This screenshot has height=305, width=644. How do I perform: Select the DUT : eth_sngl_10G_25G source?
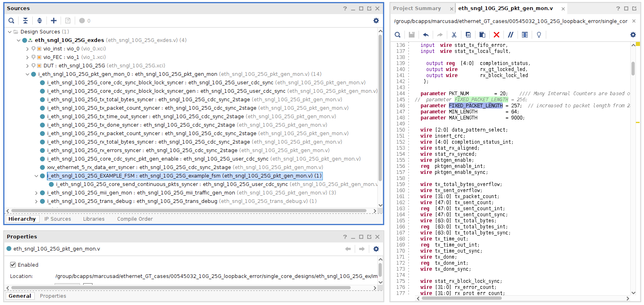(x=74, y=66)
